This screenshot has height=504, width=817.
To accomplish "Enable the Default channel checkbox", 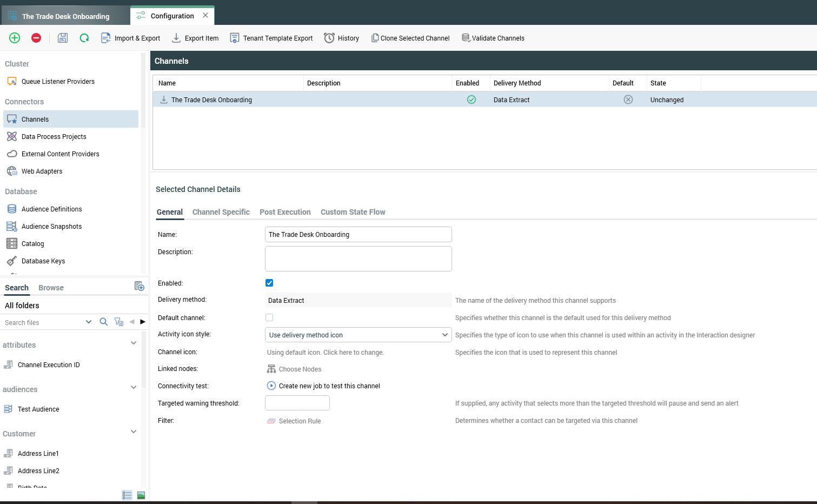I will (269, 317).
